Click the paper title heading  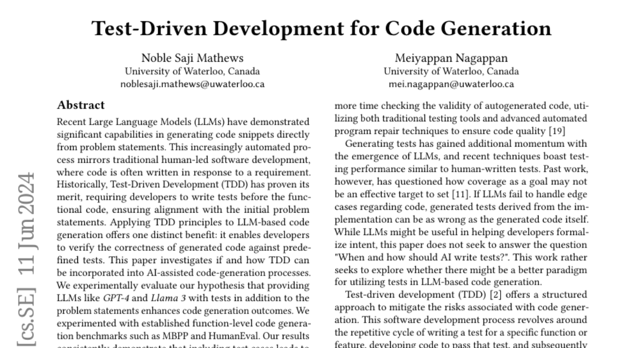click(x=322, y=28)
